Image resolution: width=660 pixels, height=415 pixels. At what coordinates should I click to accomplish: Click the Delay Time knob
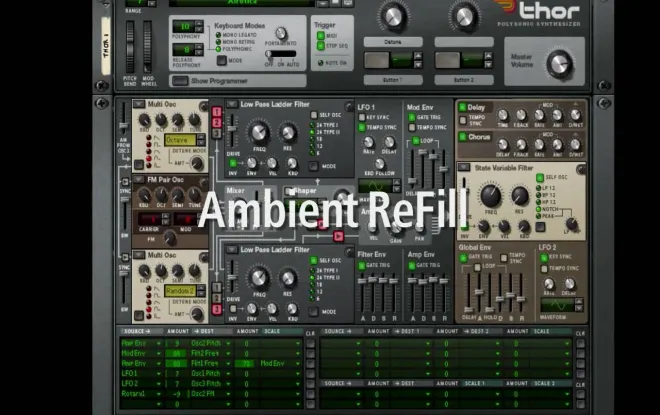click(503, 115)
